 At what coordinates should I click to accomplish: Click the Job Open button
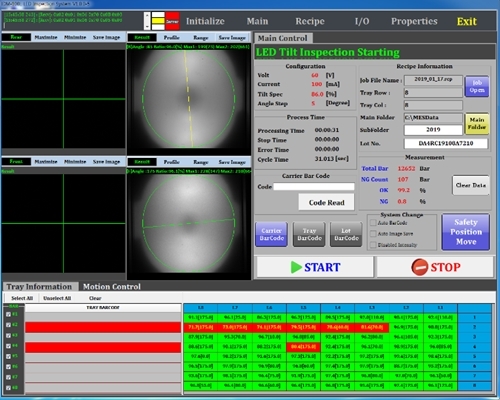(x=477, y=86)
